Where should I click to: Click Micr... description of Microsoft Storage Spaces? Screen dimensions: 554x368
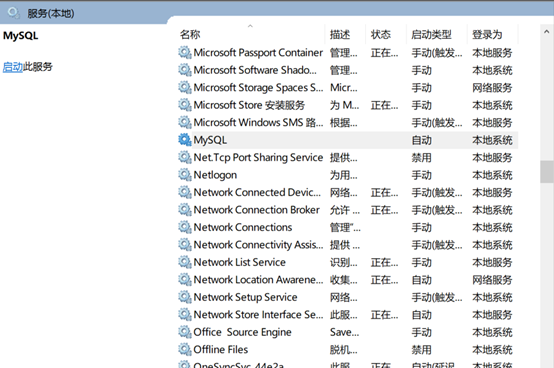tap(344, 88)
